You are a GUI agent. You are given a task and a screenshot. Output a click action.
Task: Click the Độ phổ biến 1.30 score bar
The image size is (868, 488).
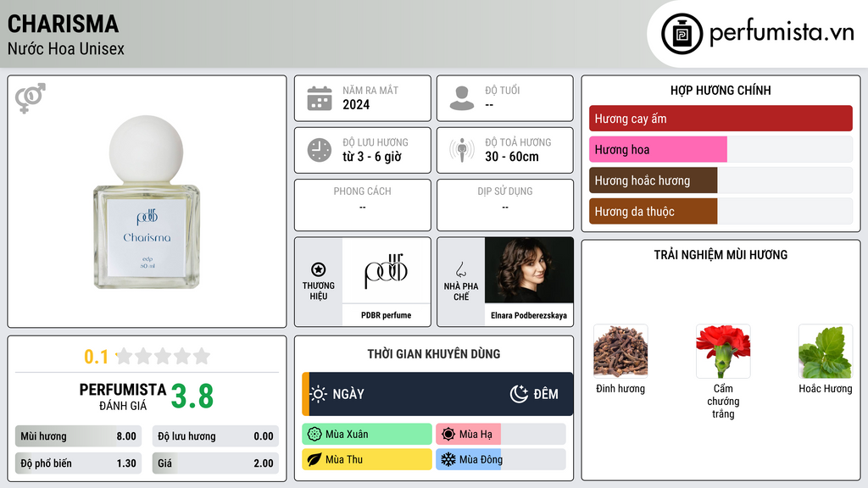coord(78,463)
